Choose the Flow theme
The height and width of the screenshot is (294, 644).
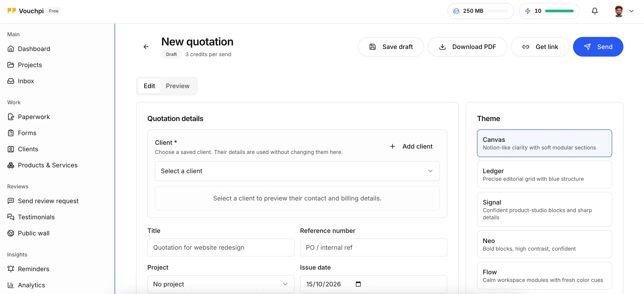tap(544, 276)
